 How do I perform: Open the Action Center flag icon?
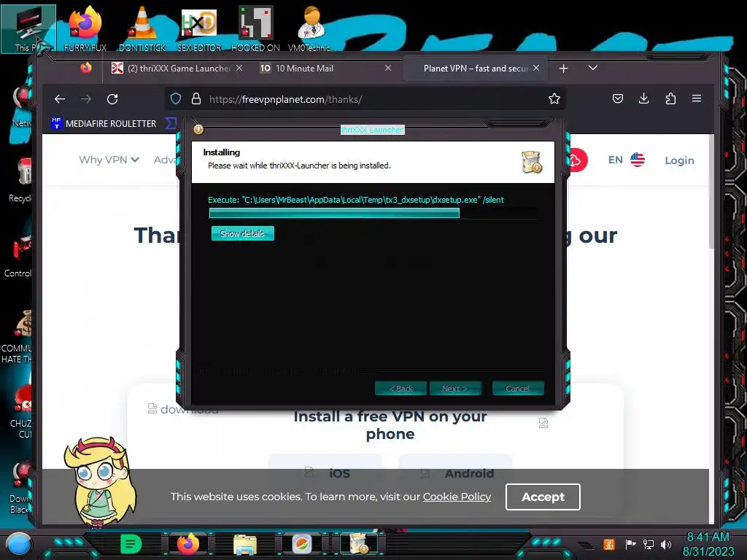coord(630,544)
